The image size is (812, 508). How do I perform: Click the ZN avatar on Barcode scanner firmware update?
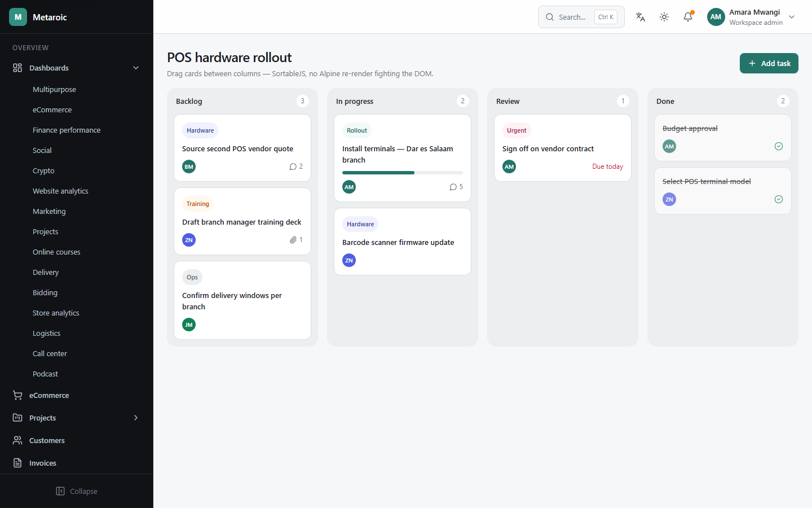[x=349, y=260]
